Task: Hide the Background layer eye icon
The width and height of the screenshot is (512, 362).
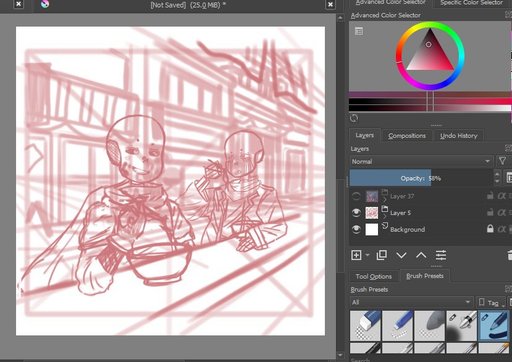Action: click(x=356, y=229)
